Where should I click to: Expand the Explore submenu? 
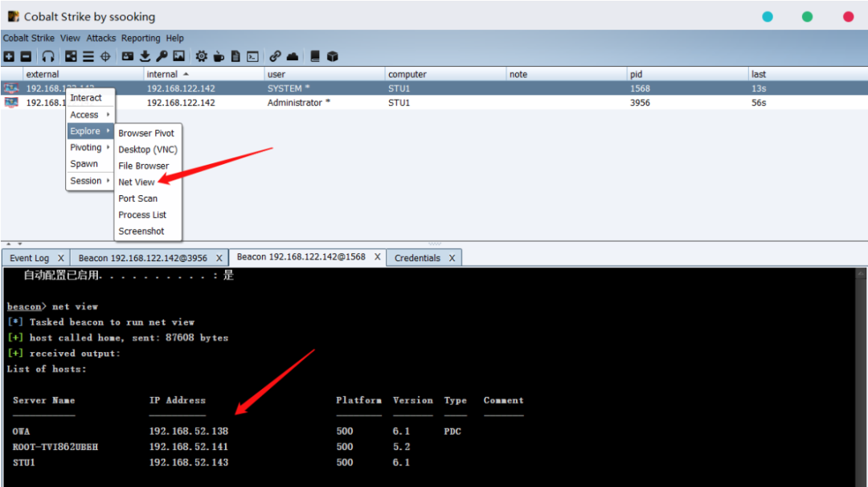(90, 131)
